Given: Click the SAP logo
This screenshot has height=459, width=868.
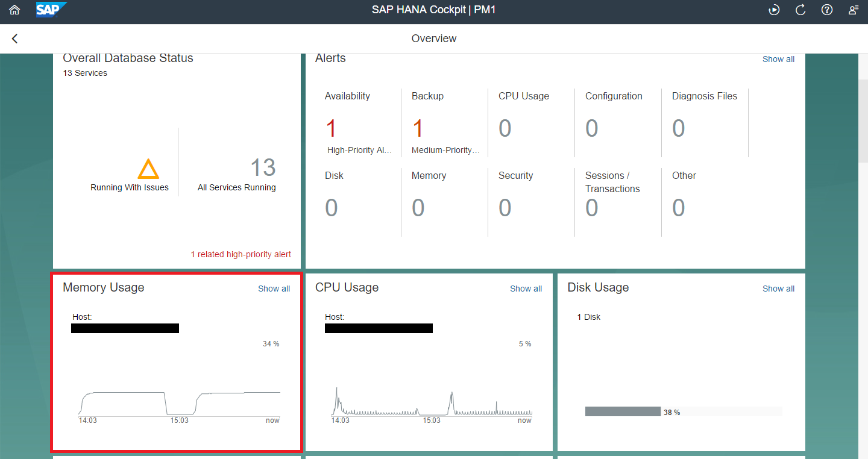Looking at the screenshot, I should (x=51, y=10).
